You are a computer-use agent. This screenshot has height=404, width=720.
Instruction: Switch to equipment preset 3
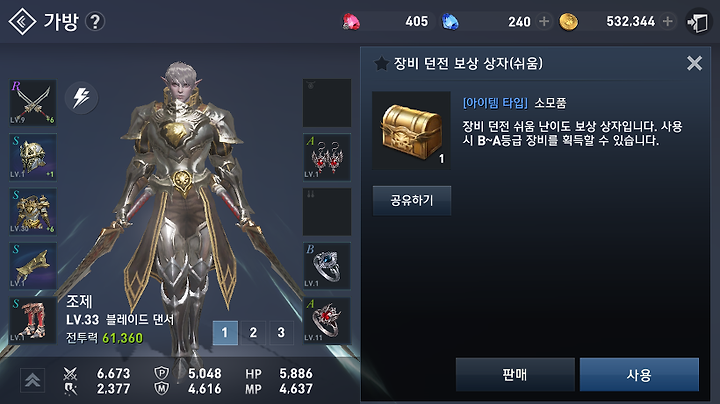pos(281,332)
